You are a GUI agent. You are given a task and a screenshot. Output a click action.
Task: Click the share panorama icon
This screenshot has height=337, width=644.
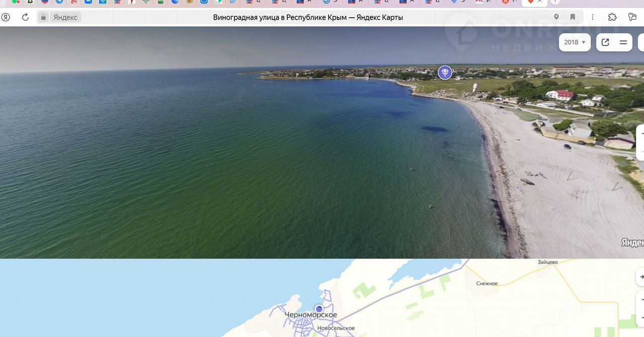point(605,42)
